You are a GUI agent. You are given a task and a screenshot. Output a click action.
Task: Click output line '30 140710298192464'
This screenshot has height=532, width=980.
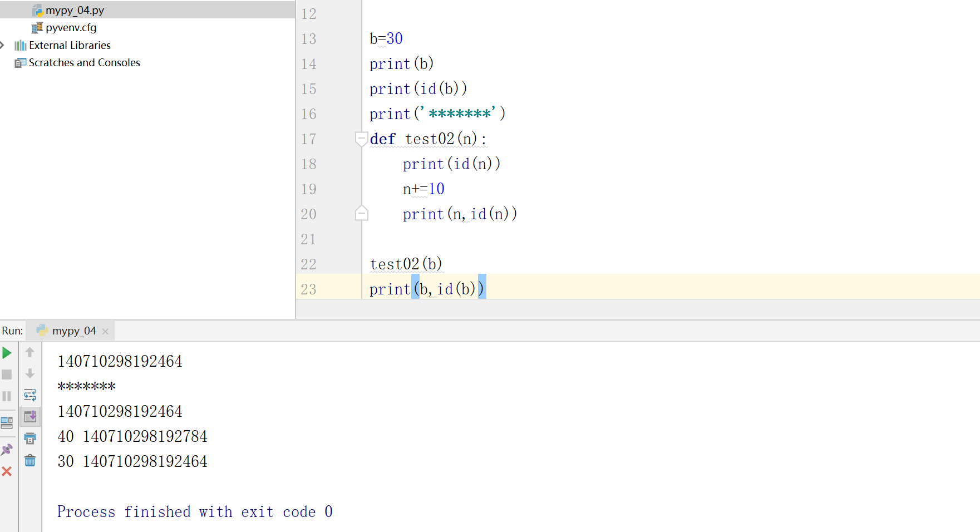(x=132, y=461)
